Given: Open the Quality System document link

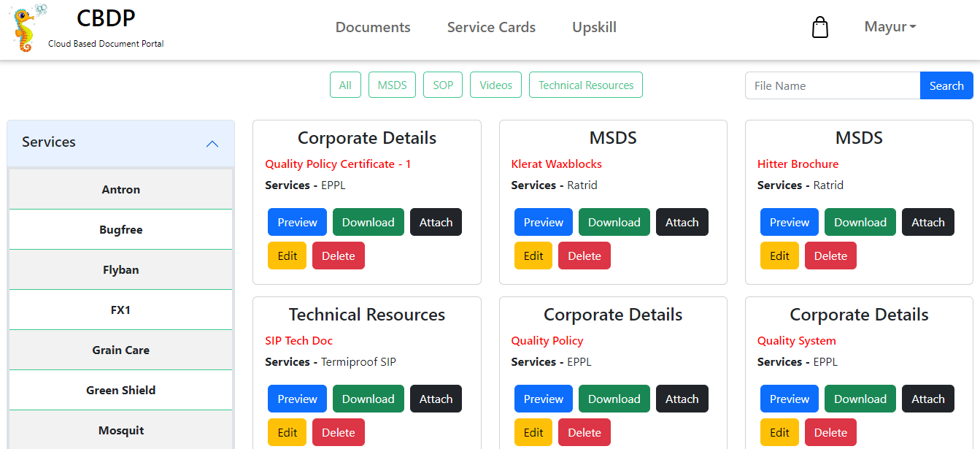Looking at the screenshot, I should point(796,341).
